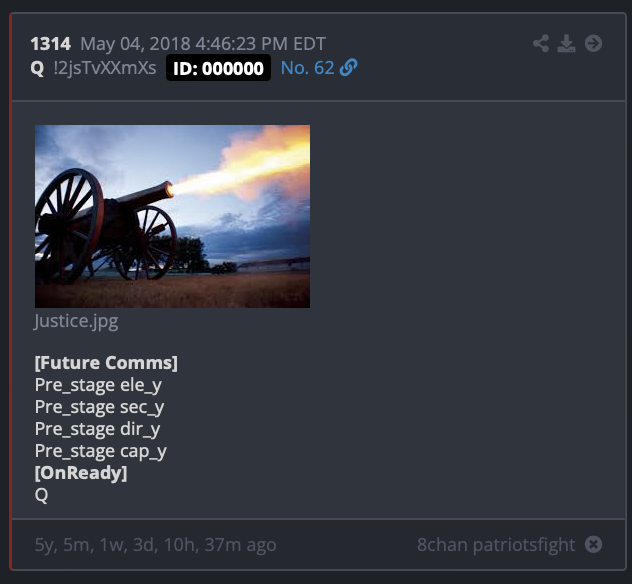632x584 pixels.
Task: Click the Q author name in header
Action: point(37,68)
